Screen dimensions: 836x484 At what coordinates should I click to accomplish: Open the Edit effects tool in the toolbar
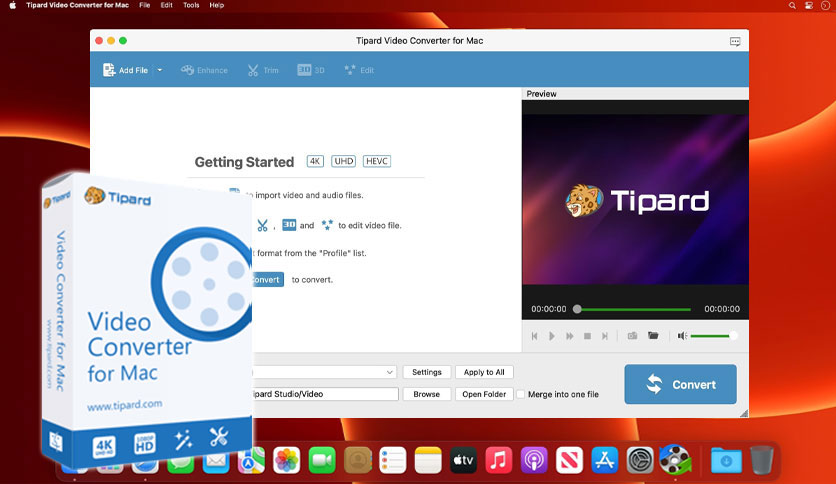click(359, 70)
